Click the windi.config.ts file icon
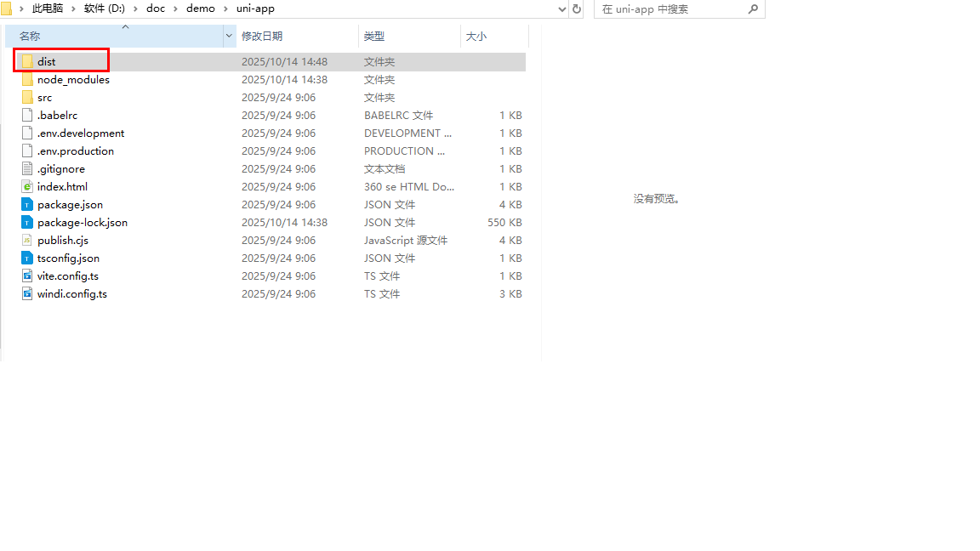This screenshot has width=980, height=551. tap(27, 293)
